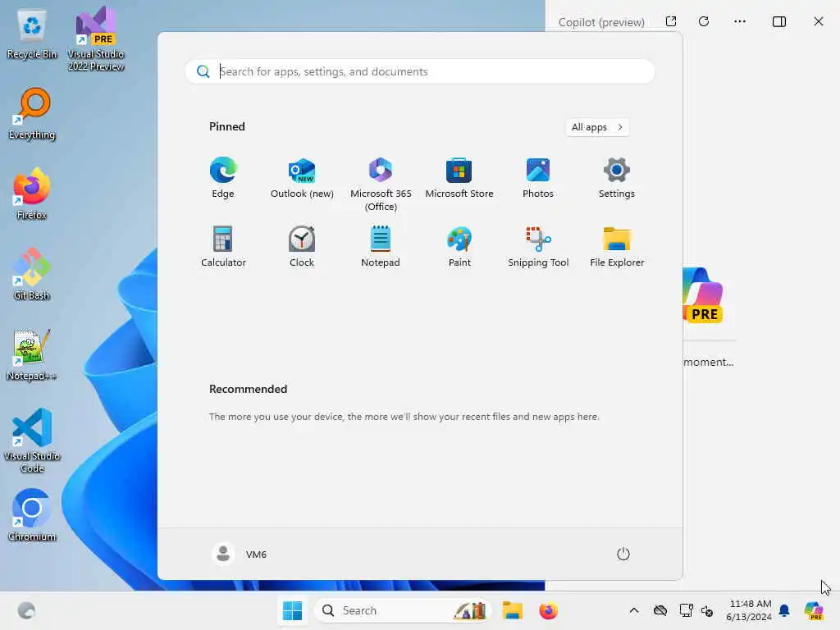Viewport: 840px width, 630px height.
Task: Open notifications bell icon
Action: point(784,610)
